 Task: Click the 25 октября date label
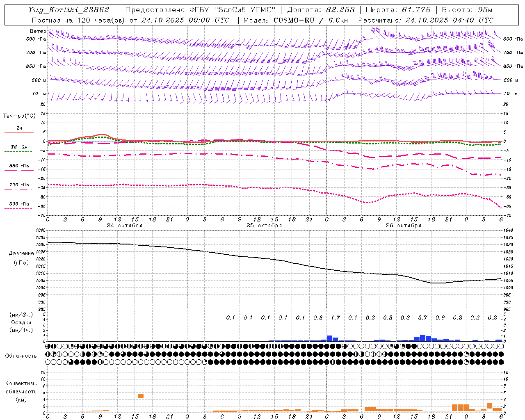pos(264,226)
